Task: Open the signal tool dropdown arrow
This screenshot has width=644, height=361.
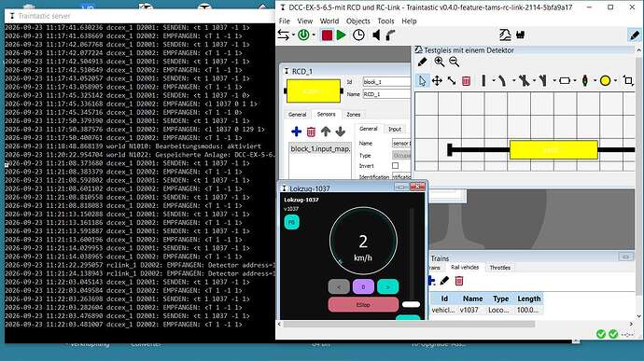Action: (595, 80)
